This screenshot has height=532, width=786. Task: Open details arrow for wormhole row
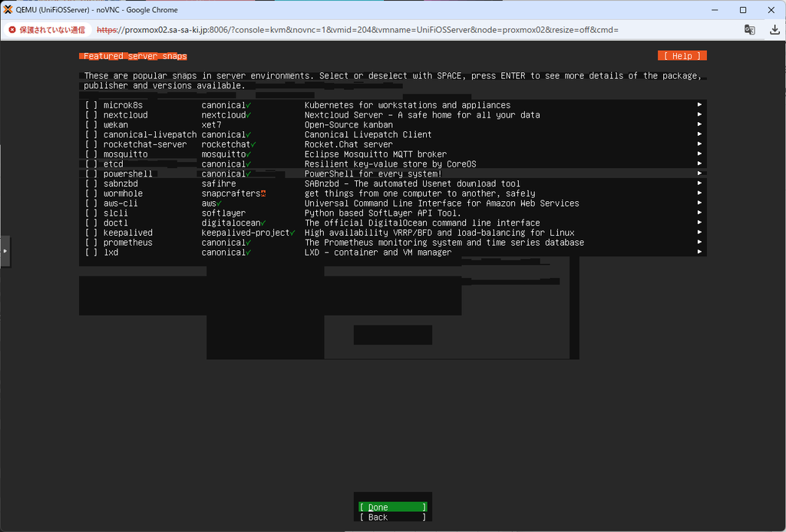pyautogui.click(x=699, y=193)
